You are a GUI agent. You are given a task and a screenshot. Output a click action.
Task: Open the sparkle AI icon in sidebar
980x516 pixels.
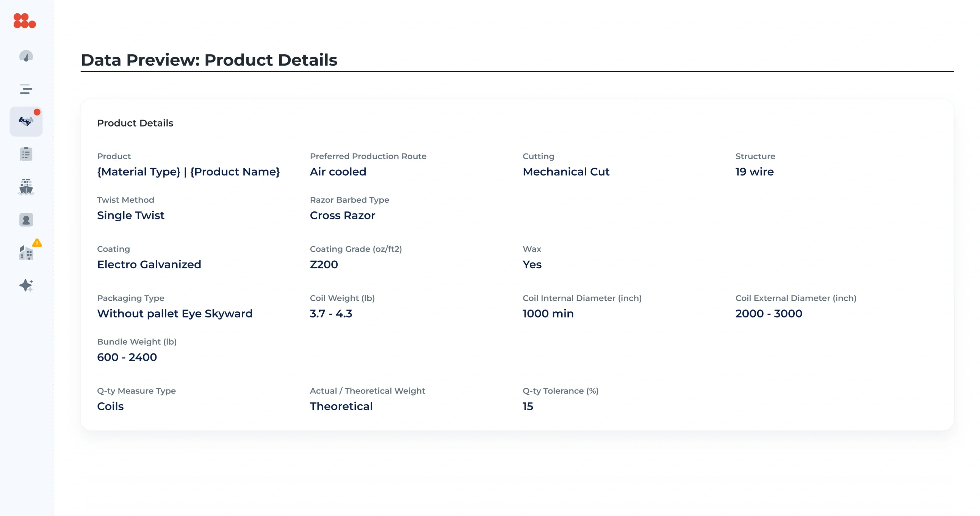tap(26, 285)
